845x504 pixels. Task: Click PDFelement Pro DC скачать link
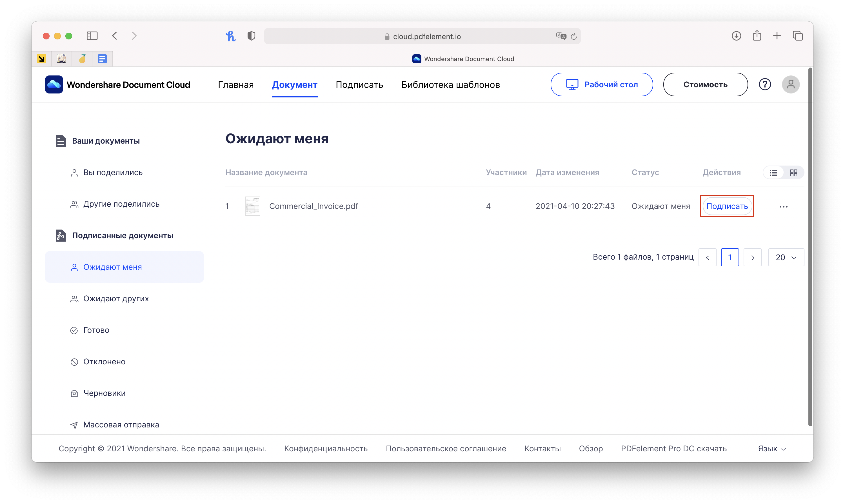[674, 449]
